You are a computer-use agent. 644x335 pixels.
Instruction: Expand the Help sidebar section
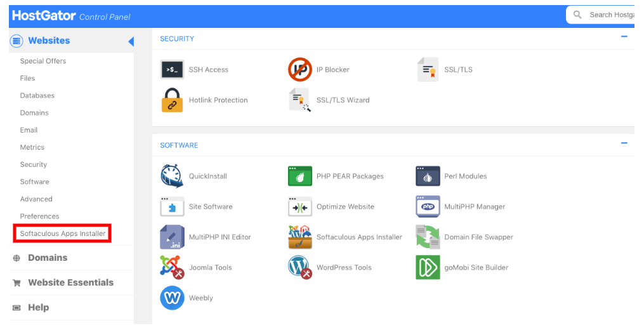pos(72,308)
